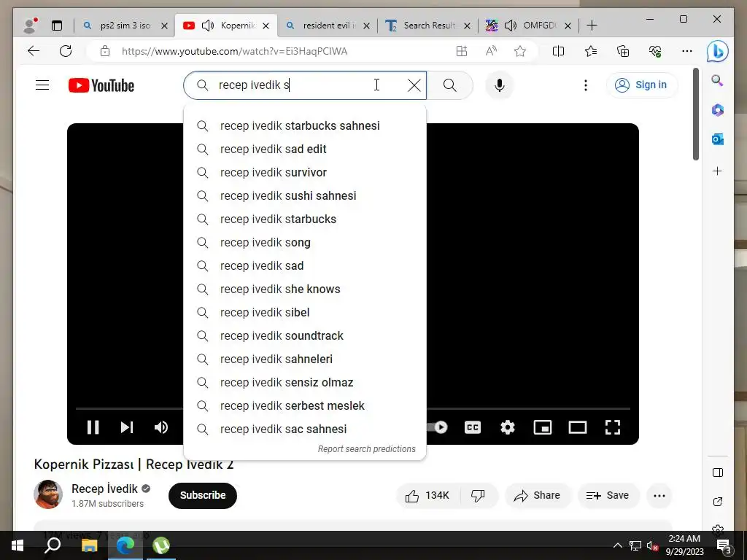The width and height of the screenshot is (747, 560).
Task: Enter full screen video mode
Action: tap(613, 427)
